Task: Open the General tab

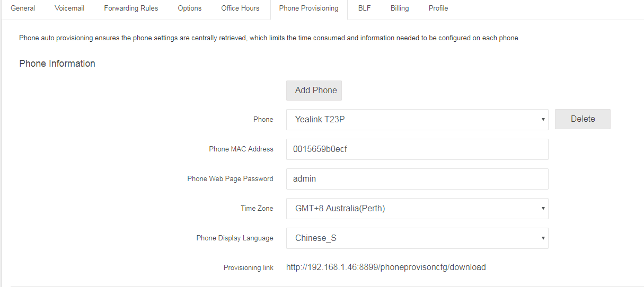Action: pos(23,8)
